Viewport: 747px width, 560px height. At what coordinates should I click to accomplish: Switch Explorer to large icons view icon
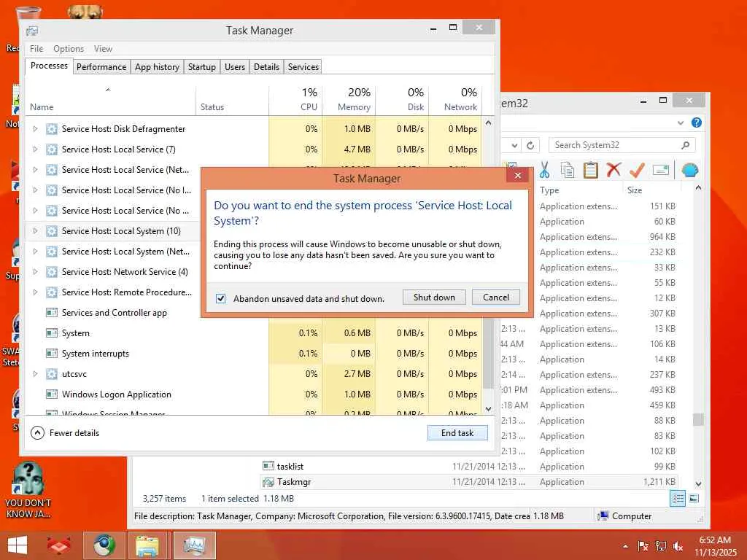coord(694,499)
